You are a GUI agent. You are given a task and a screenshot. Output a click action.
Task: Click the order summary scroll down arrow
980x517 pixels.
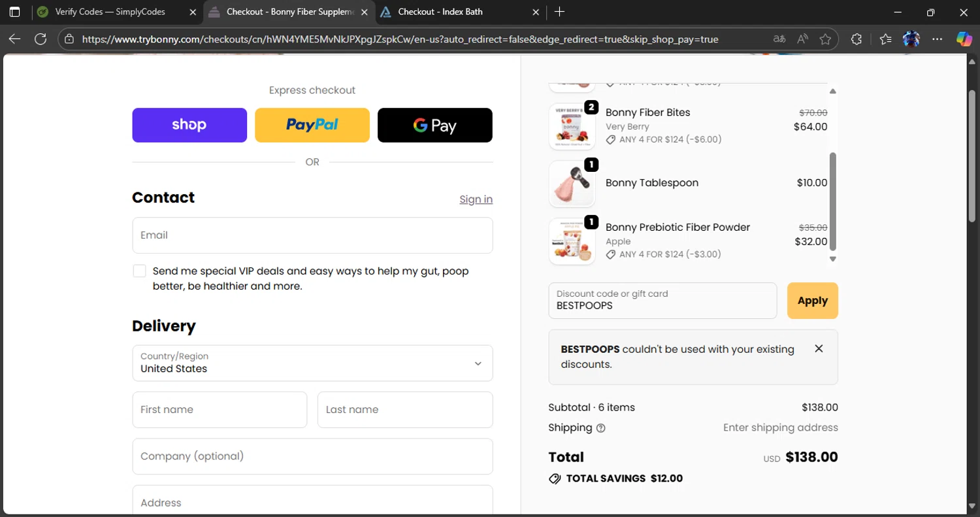[832, 259]
